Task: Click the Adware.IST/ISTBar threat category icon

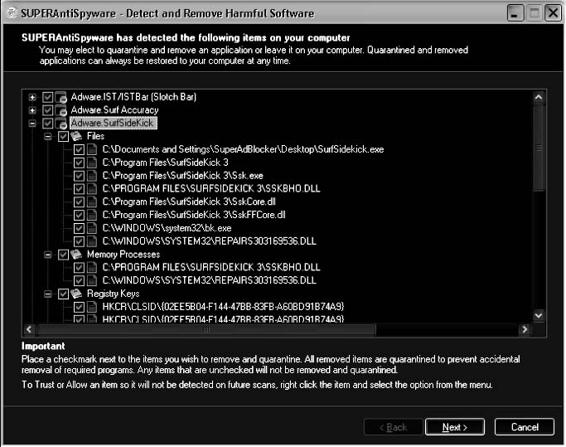Action: pyautogui.click(x=61, y=97)
